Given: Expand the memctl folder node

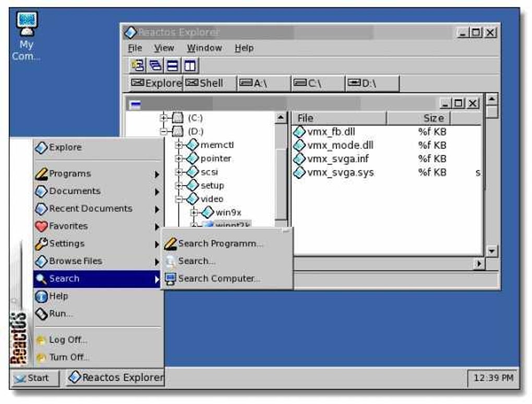Looking at the screenshot, I should pos(179,145).
